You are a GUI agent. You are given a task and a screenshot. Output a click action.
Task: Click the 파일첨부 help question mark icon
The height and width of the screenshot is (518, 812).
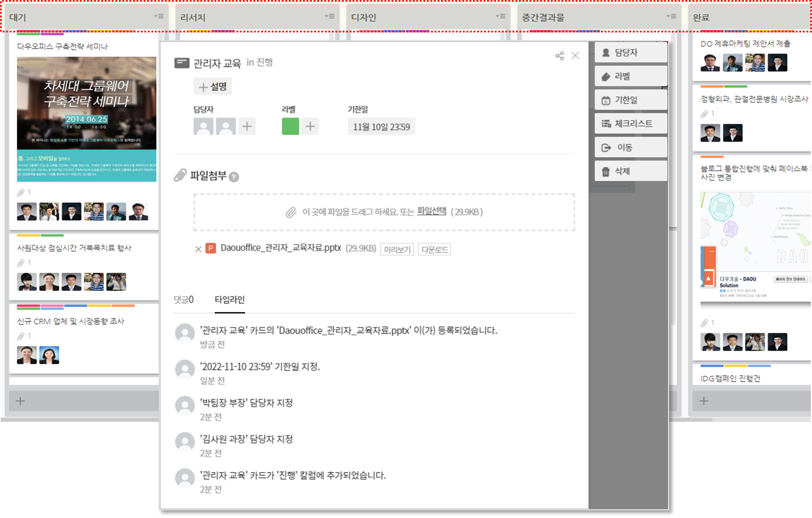click(234, 177)
